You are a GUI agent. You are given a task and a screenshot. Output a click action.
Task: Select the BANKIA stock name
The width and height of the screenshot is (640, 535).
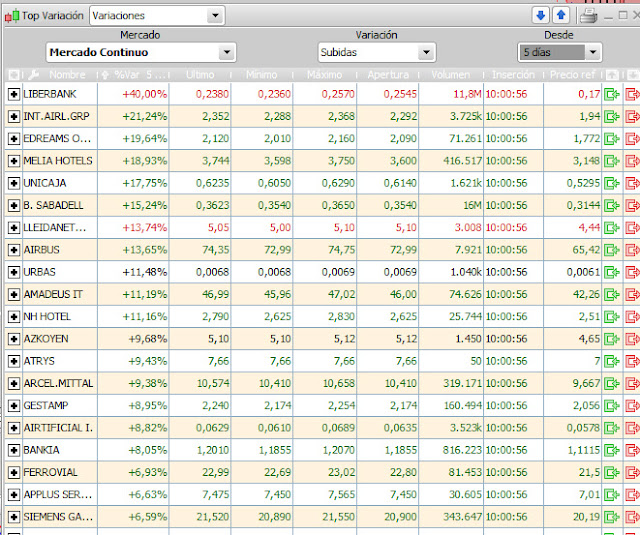(41, 450)
